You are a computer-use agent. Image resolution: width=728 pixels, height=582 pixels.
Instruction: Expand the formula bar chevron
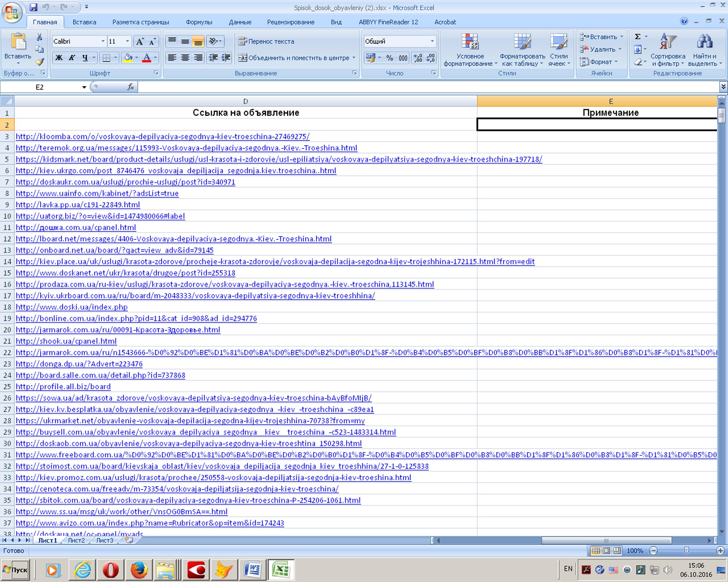(723, 87)
